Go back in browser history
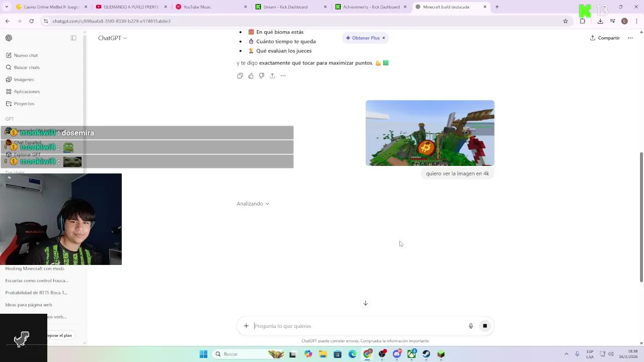 tap(8, 21)
